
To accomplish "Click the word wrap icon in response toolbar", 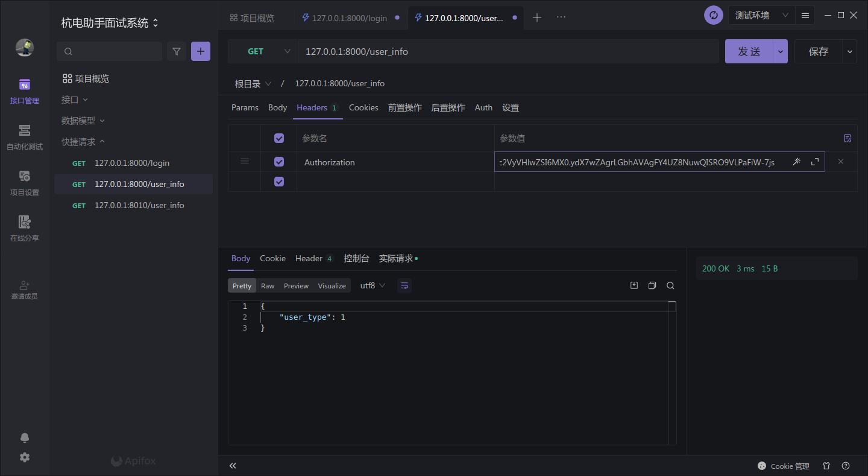I will [x=404, y=285].
